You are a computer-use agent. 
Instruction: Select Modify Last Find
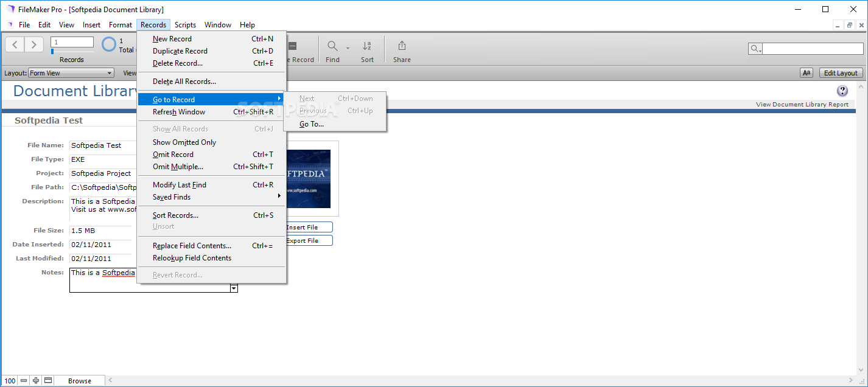(x=212, y=185)
